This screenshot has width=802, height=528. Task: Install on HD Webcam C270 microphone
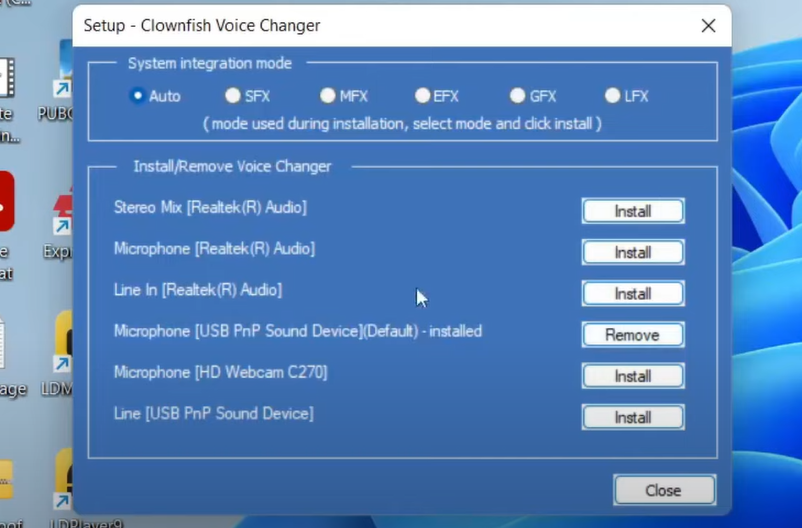(x=633, y=376)
